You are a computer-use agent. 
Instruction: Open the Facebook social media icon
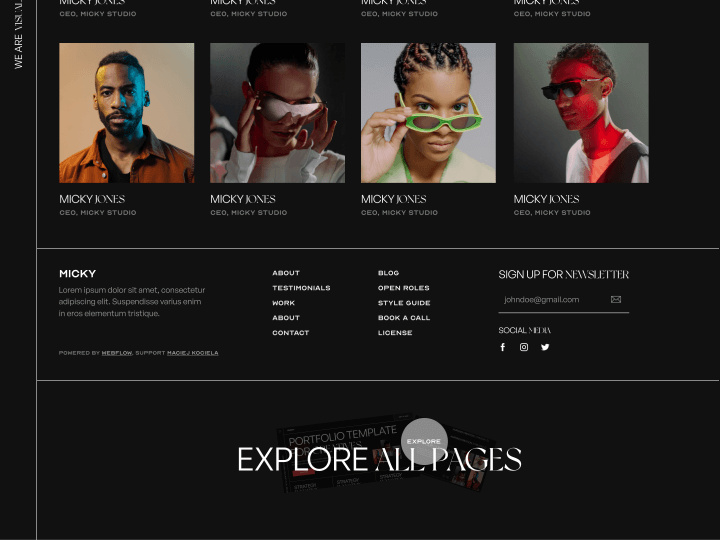(503, 347)
